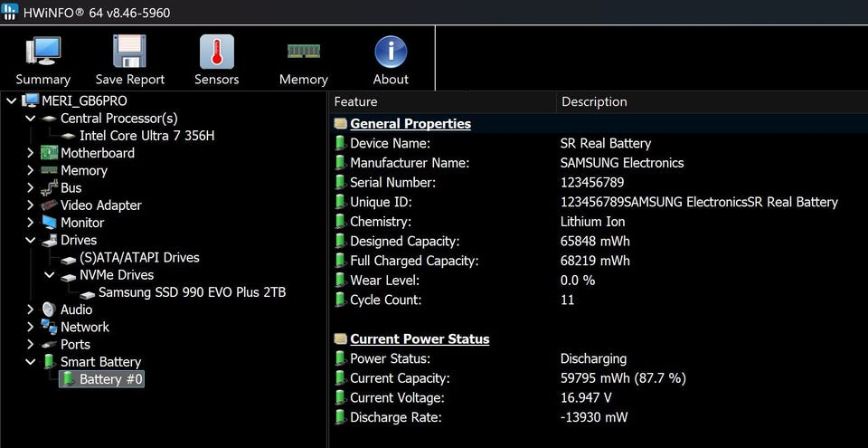Open the Memory module toolbar icon
Viewport: 868px width, 448px height.
click(x=304, y=52)
